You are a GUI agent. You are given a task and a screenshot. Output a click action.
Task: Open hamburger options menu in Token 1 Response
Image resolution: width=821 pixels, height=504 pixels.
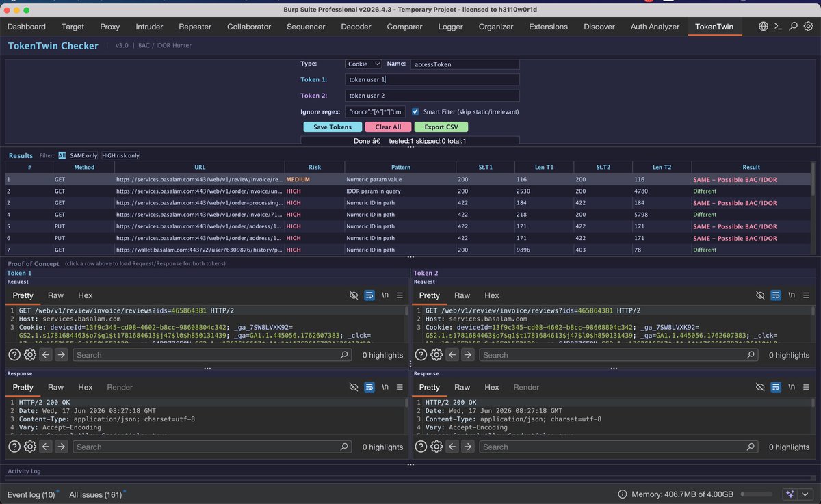(x=400, y=387)
